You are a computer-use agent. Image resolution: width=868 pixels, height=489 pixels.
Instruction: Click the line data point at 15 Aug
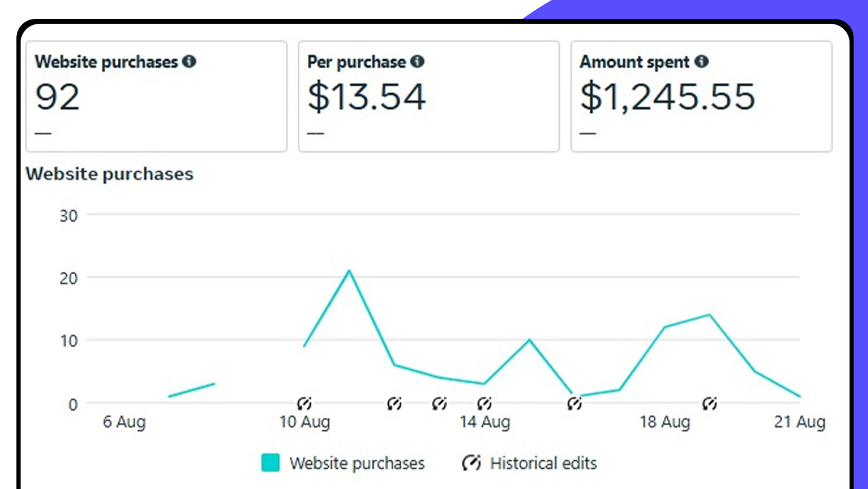(x=529, y=340)
